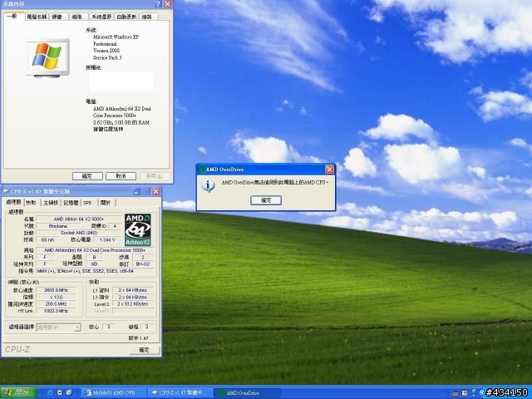Click the '2.61 GHz, 3.00 GB' RAM line
Screen dimensions: 532x399
(121, 122)
